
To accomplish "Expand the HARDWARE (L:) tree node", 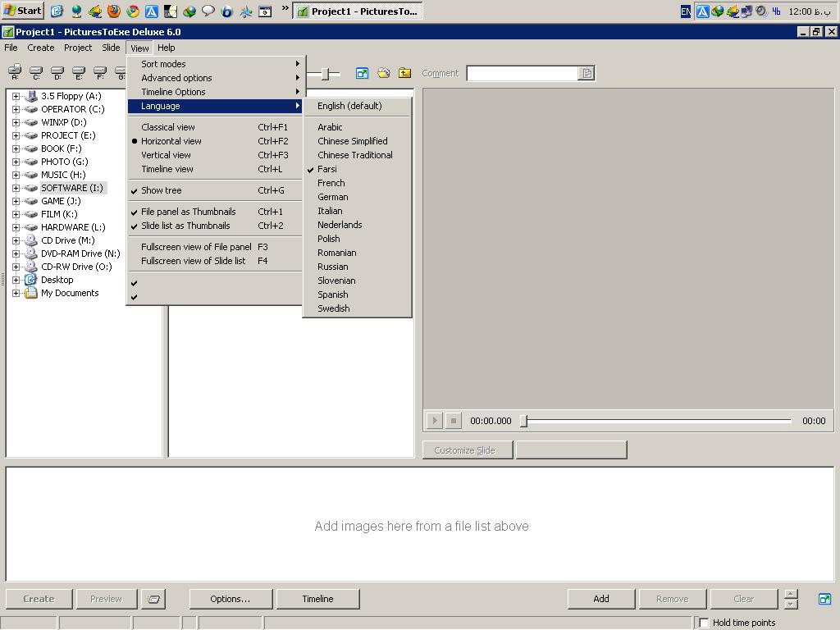I will coord(16,228).
